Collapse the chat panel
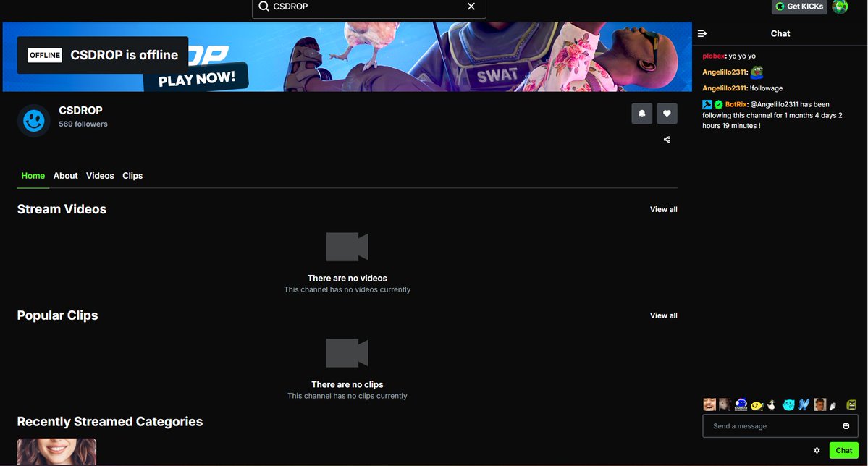The height and width of the screenshot is (466, 868). click(702, 34)
